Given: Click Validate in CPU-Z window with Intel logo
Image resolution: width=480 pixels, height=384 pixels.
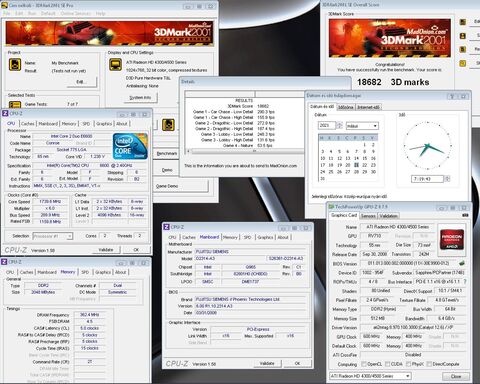Looking at the screenshot, I should tap(106, 250).
